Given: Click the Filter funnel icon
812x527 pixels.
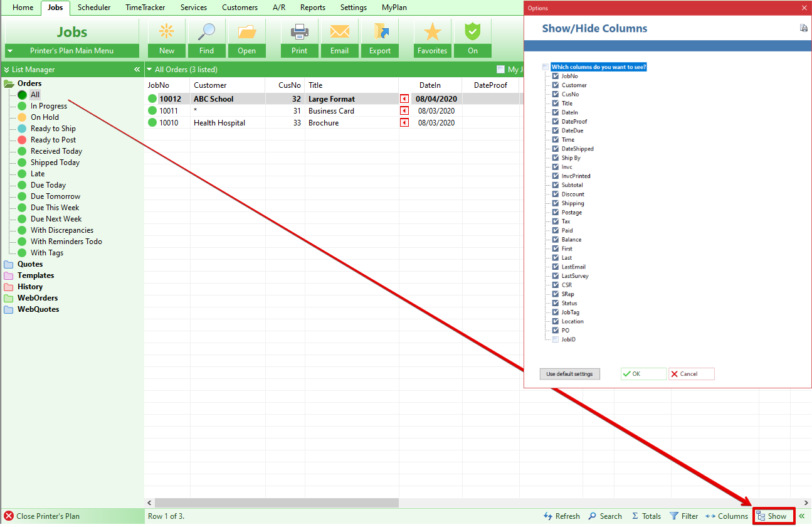Looking at the screenshot, I should click(x=674, y=516).
